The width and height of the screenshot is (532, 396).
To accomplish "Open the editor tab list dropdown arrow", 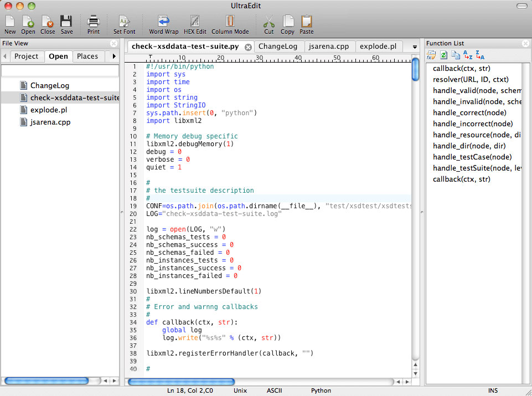I will pyautogui.click(x=415, y=47).
